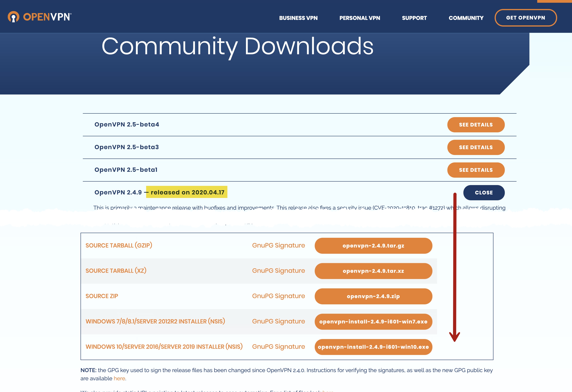
Task: Click the OpenVPN 2.5-beta3 title
Action: (x=127, y=147)
